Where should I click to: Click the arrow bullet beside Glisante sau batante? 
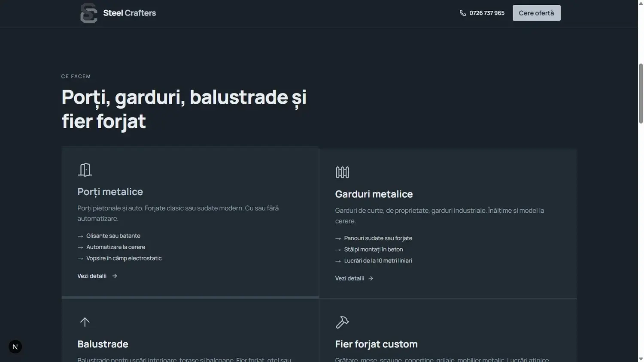click(x=80, y=236)
